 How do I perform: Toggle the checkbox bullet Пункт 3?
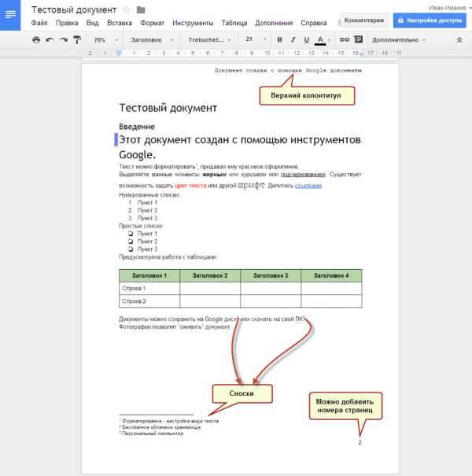[131, 249]
